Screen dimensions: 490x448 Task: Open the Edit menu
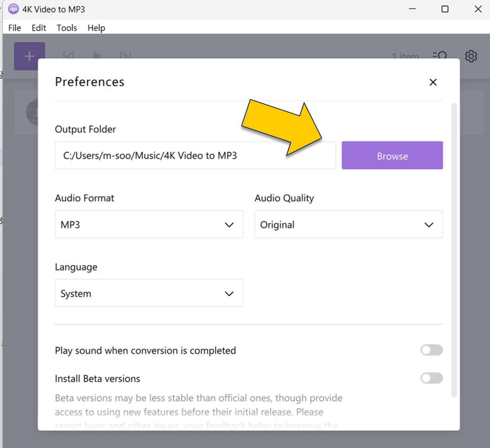point(39,28)
